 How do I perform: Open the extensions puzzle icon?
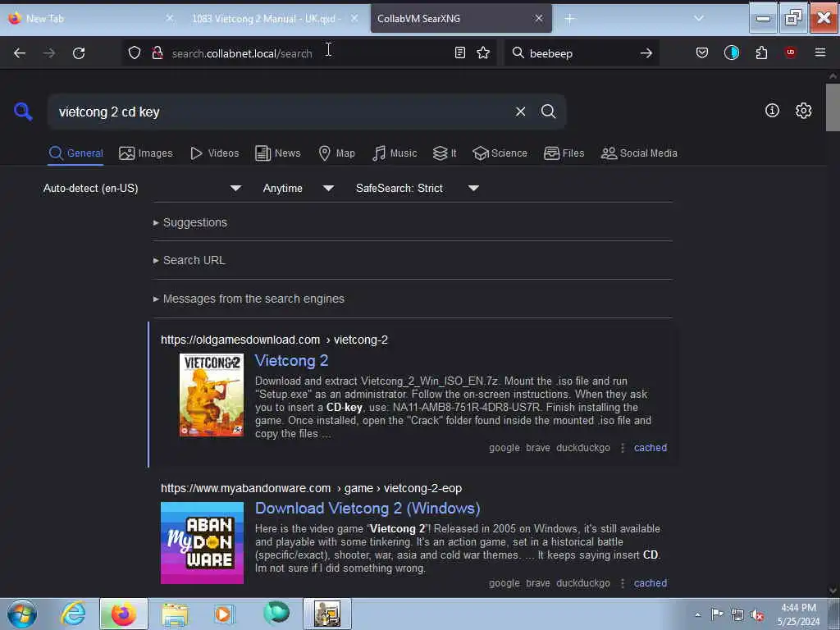[x=761, y=52]
